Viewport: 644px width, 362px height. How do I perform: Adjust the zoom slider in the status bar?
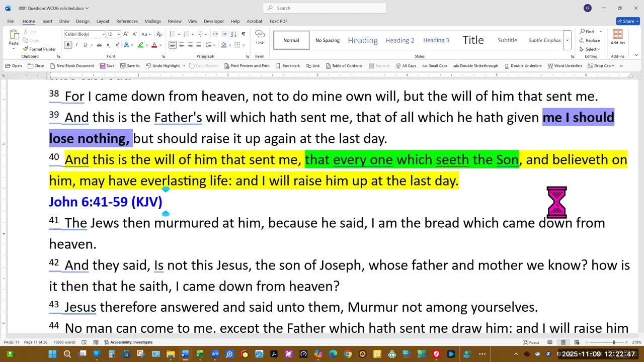[x=613, y=342]
